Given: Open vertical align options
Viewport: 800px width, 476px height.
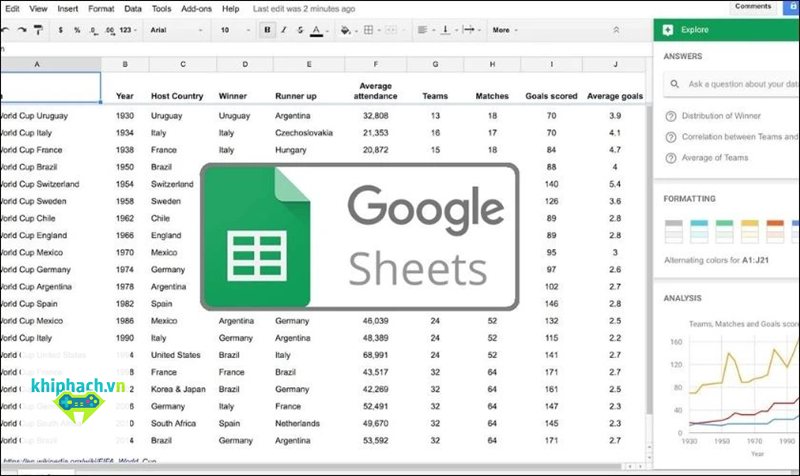Looking at the screenshot, I should pos(445,30).
